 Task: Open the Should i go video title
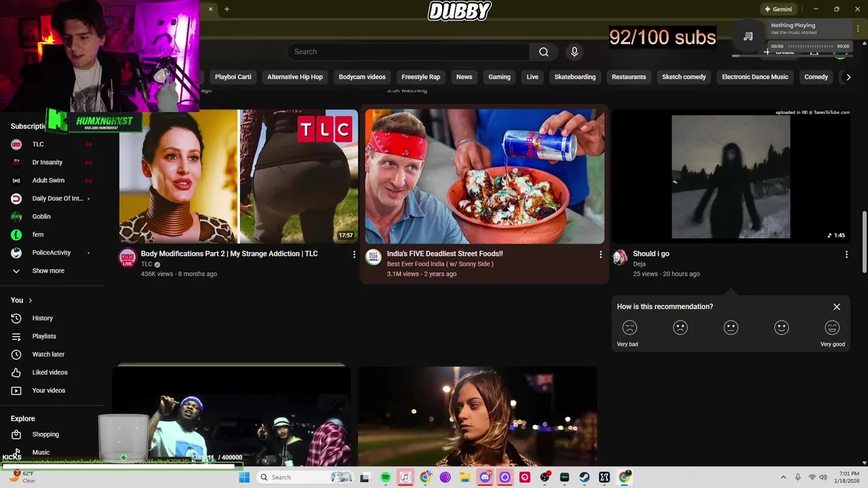tap(651, 253)
